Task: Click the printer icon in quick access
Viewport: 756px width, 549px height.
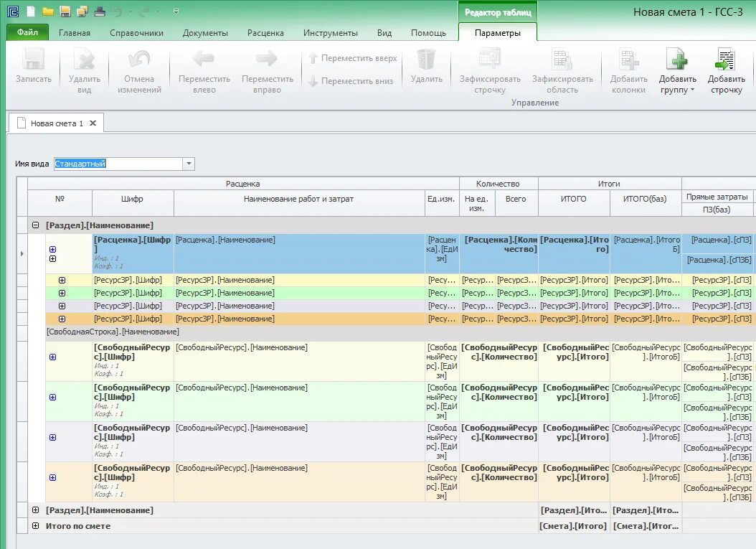Action: coord(100,11)
